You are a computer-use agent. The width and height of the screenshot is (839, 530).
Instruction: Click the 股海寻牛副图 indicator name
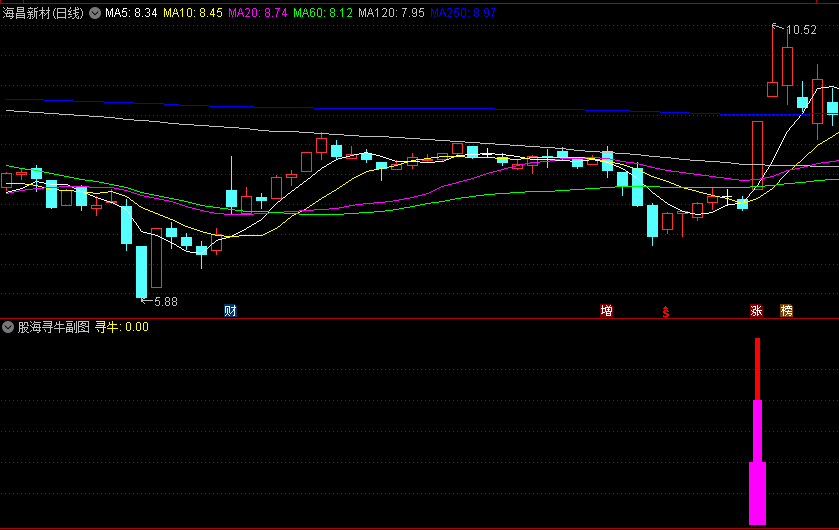coord(54,327)
